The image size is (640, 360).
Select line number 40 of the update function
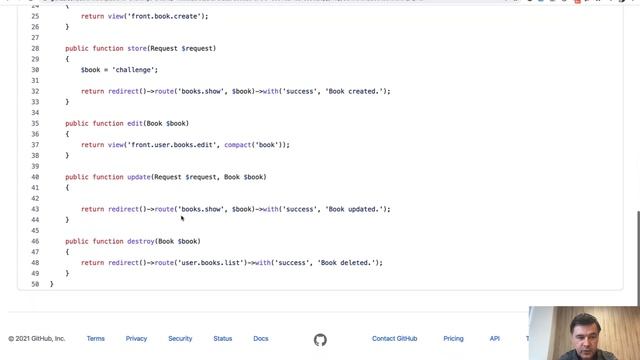(x=35, y=177)
